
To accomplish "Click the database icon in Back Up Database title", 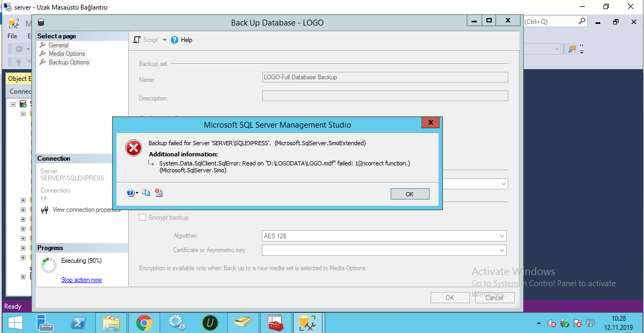I will coord(41,22).
